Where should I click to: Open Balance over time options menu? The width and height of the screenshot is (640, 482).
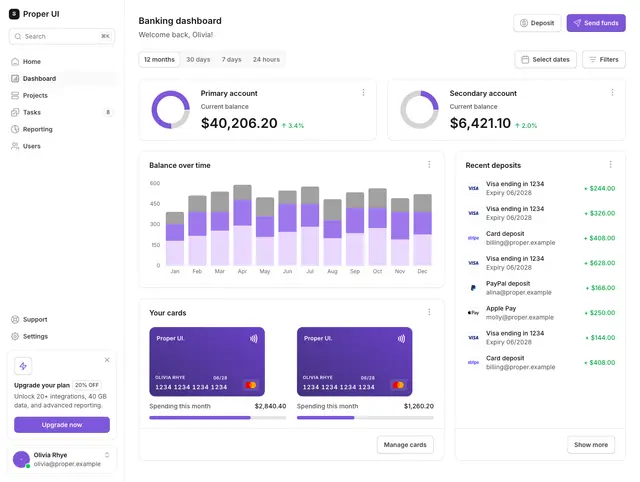pyautogui.click(x=429, y=164)
